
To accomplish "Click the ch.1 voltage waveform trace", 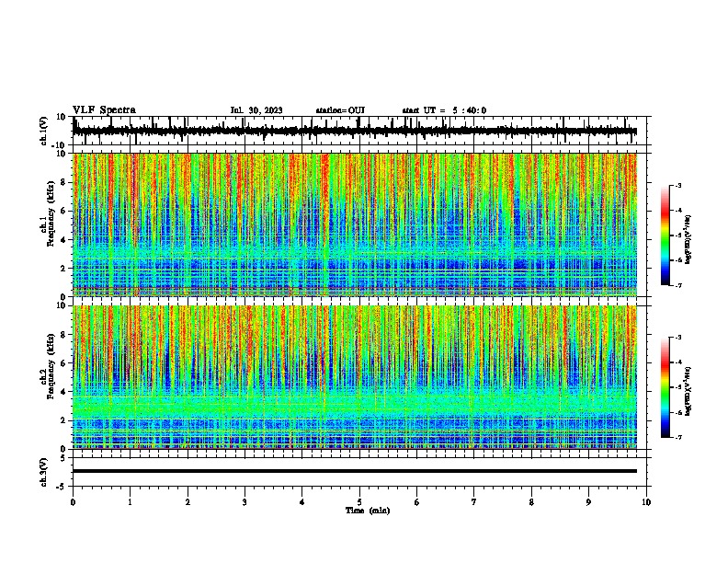I will (x=355, y=131).
